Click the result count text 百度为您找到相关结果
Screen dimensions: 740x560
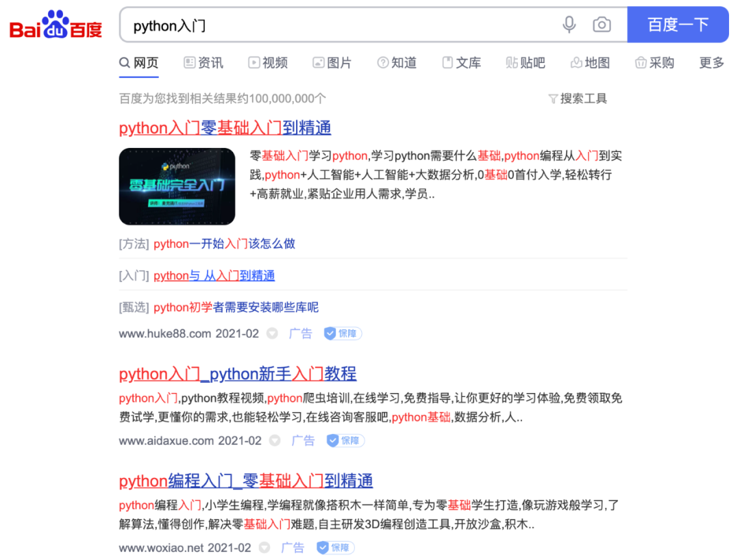pos(222,99)
